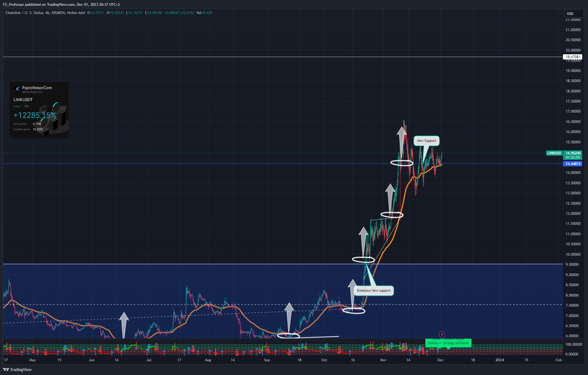Click the FX_Professor published header text
The image size is (588, 375).
[x=61, y=5]
